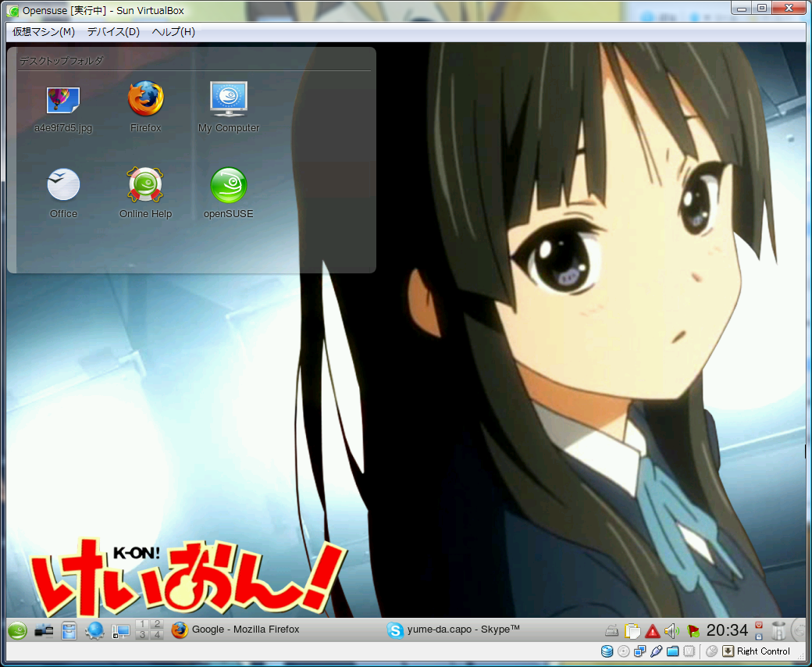
Task: Click the Right Control host key label
Action: (764, 651)
